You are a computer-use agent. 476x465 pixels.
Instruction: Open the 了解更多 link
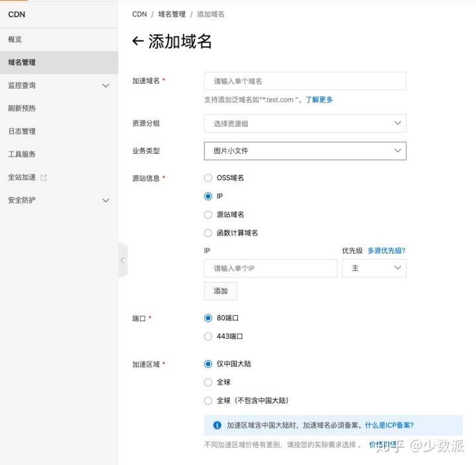[x=319, y=100]
